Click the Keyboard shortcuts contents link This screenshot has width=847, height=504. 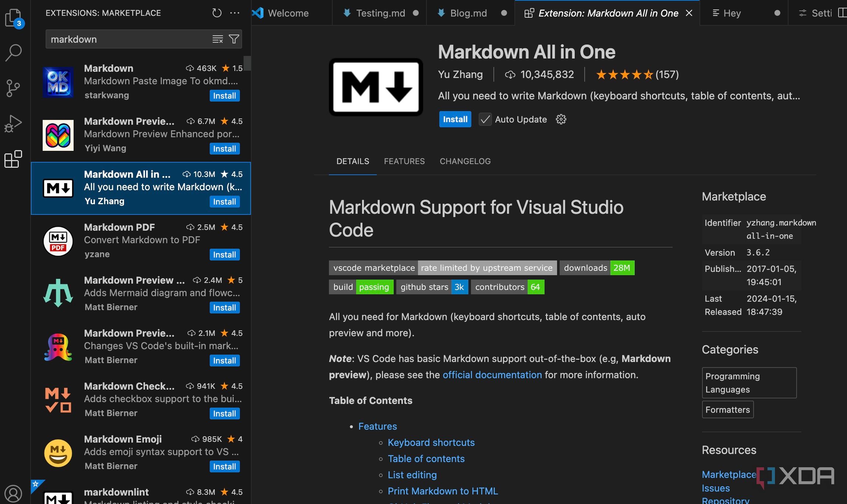[x=431, y=443]
